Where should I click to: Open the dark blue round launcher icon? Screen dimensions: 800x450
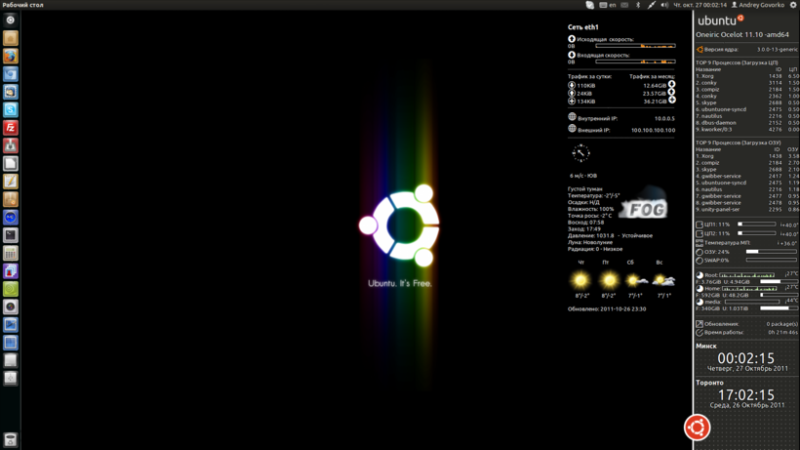[10, 217]
